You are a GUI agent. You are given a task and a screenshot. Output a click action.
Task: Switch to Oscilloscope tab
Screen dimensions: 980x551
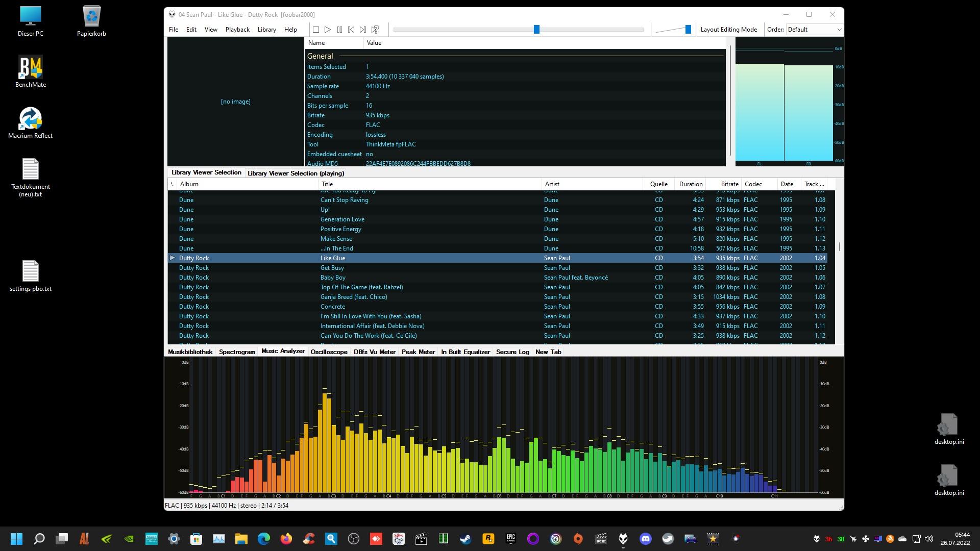pyautogui.click(x=329, y=352)
